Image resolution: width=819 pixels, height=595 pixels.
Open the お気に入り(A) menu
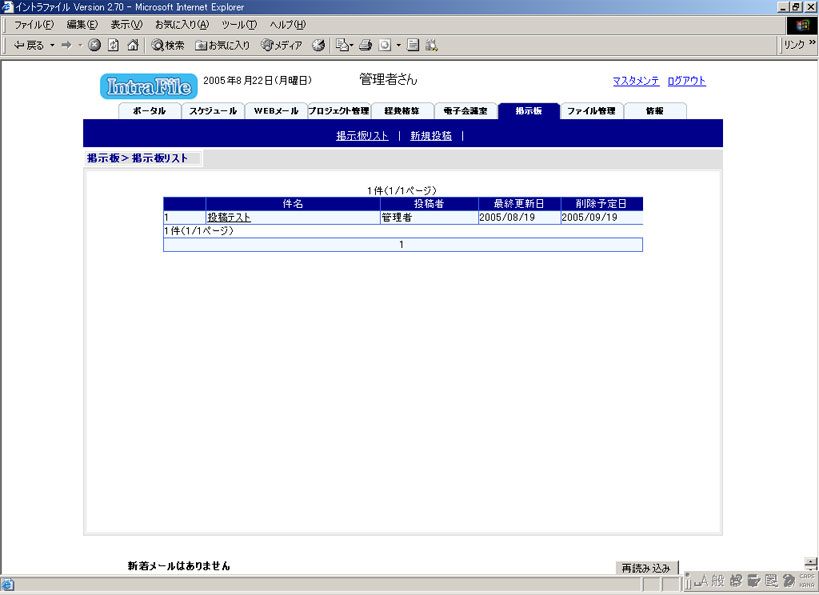[x=182, y=25]
